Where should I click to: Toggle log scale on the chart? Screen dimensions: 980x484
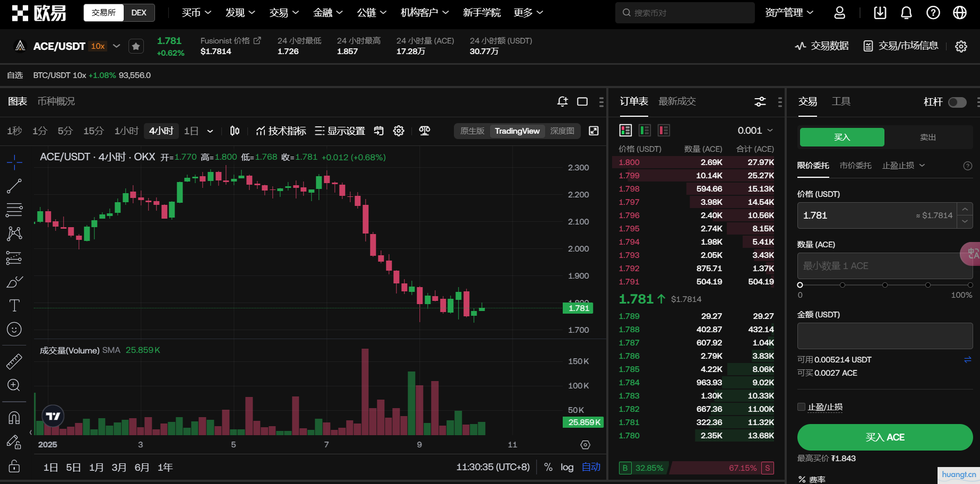point(567,467)
